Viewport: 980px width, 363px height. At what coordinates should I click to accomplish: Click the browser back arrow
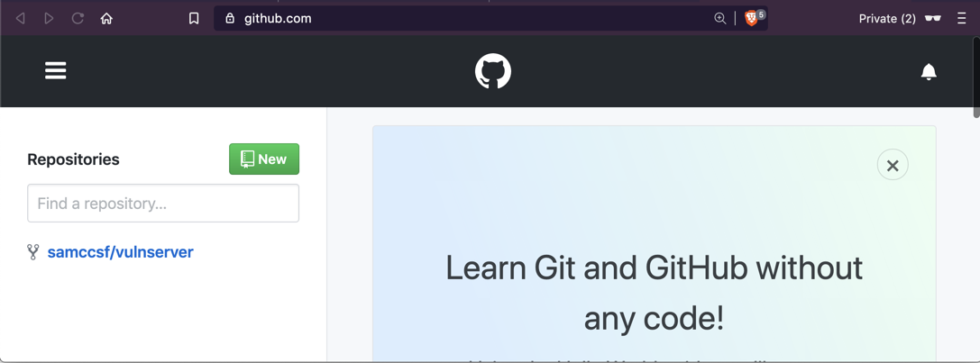coord(21,18)
